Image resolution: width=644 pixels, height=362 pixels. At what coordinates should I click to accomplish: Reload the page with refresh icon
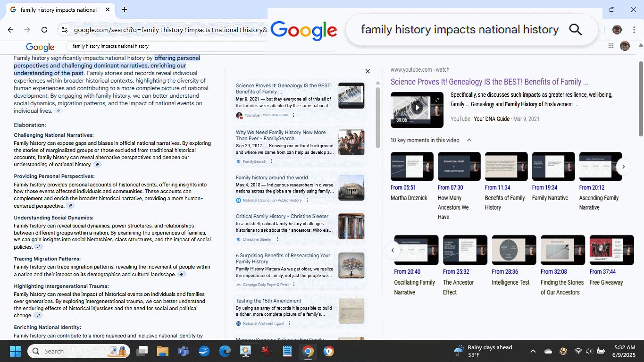coord(44,30)
